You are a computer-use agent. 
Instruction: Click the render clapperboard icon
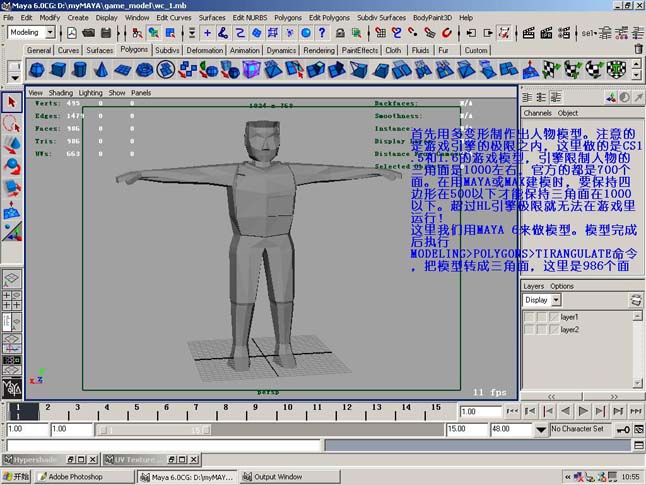(x=529, y=33)
